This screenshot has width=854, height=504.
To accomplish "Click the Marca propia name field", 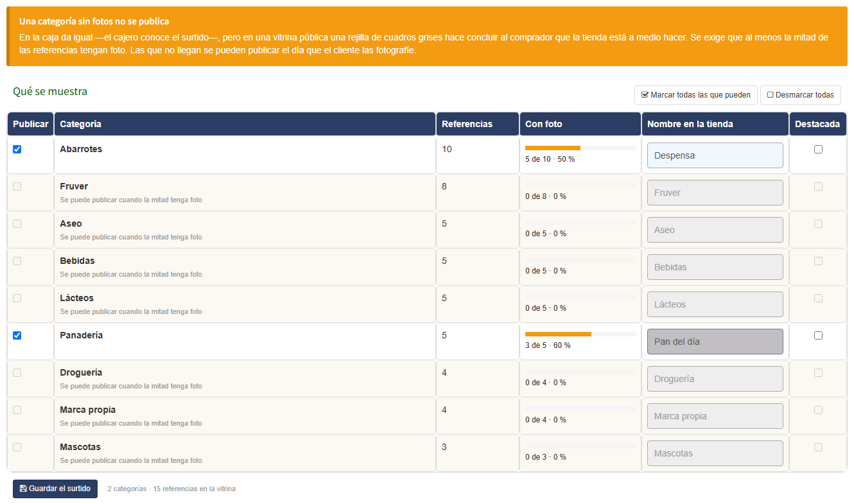I will [715, 416].
